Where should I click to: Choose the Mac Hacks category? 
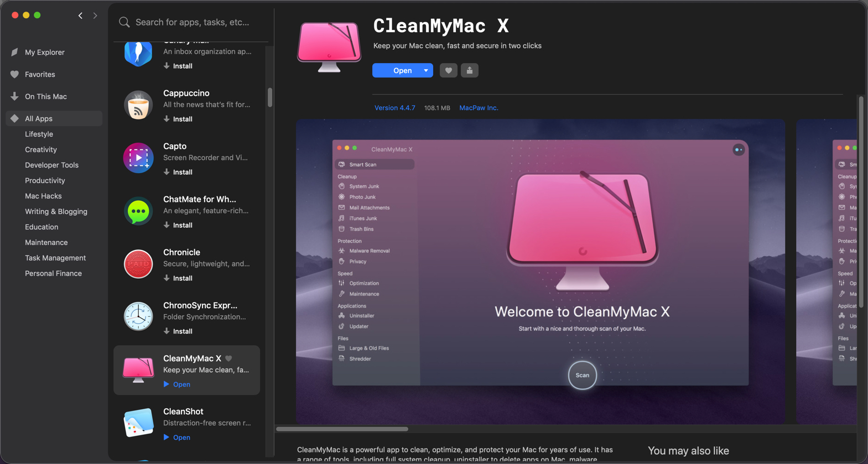click(x=43, y=196)
